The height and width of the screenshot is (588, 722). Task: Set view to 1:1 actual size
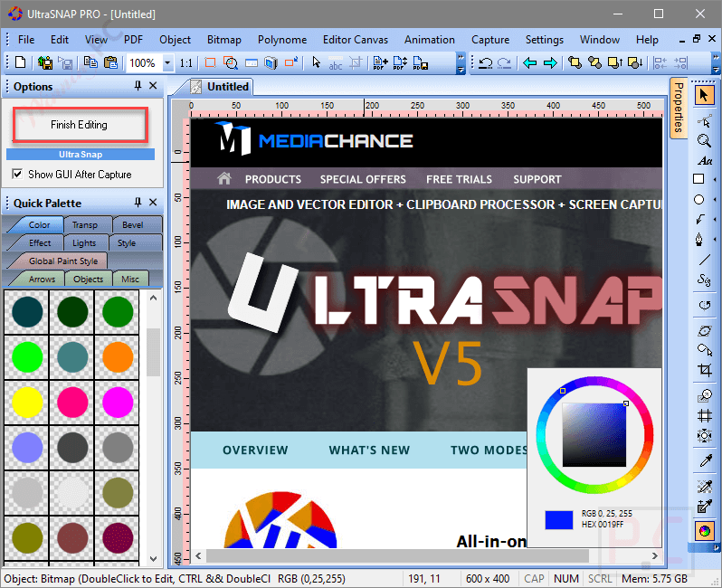(x=186, y=62)
